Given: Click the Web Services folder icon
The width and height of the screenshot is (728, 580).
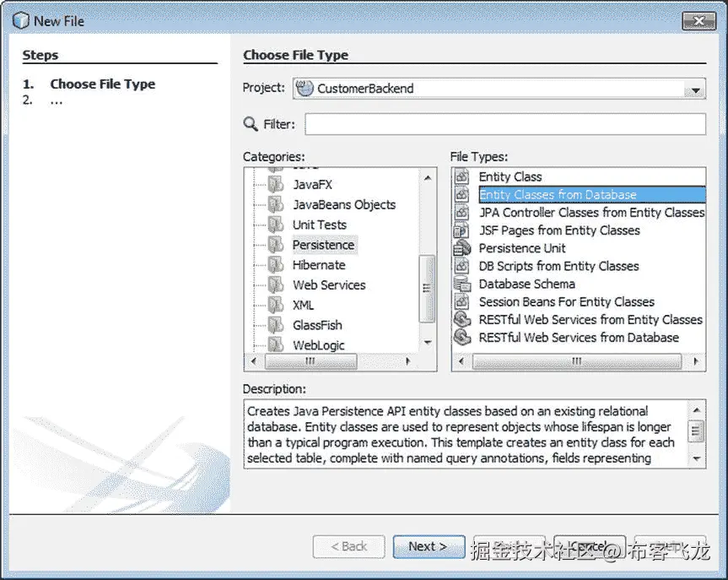Looking at the screenshot, I should (276, 285).
